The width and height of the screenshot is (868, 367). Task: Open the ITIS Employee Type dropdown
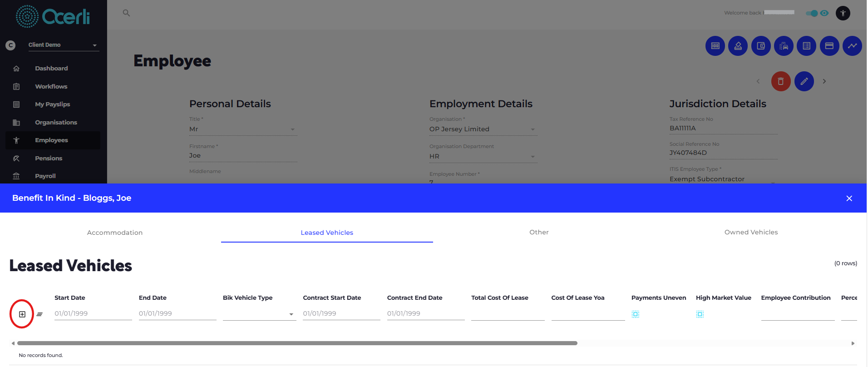click(723, 179)
